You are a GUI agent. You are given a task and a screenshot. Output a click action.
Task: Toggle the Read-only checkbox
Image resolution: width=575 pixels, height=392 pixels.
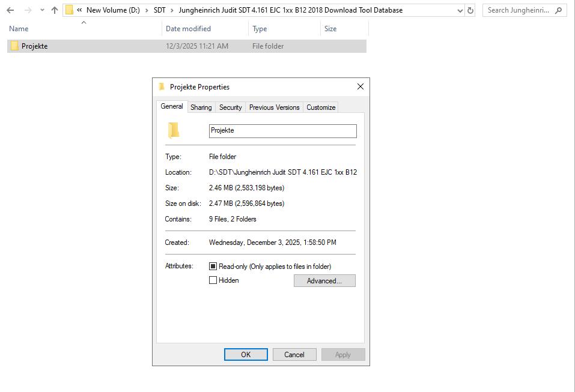pos(213,267)
